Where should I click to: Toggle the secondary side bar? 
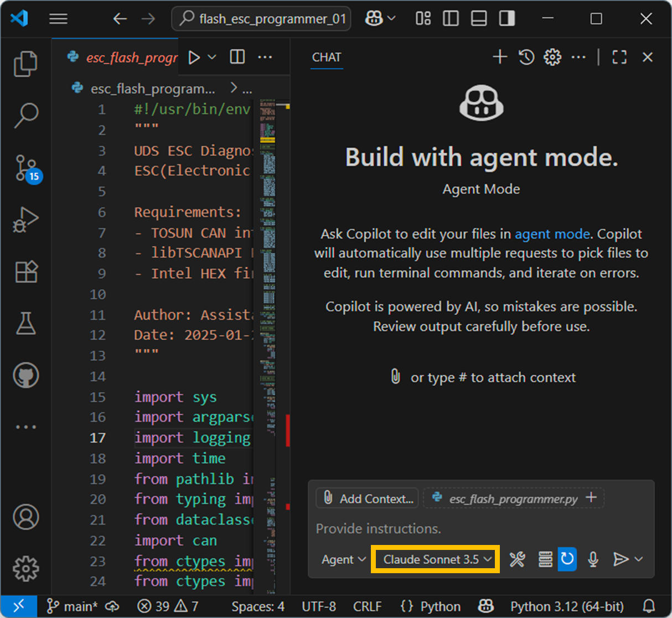pyautogui.click(x=507, y=19)
